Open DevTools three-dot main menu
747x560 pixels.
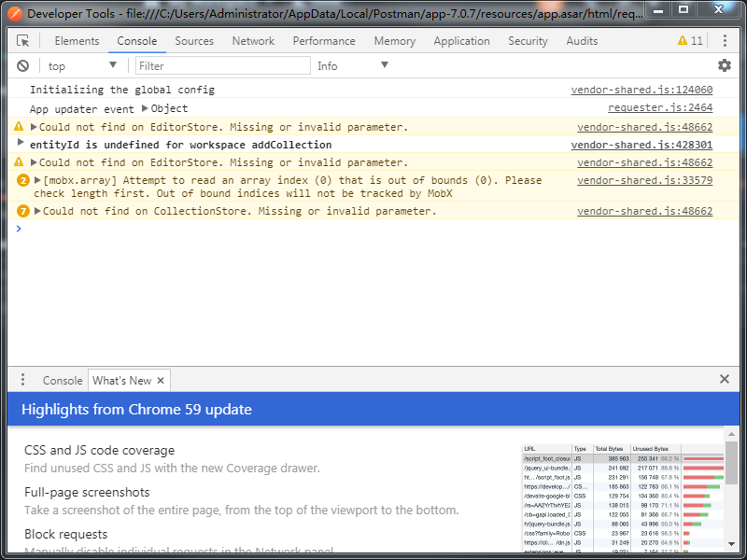725,41
